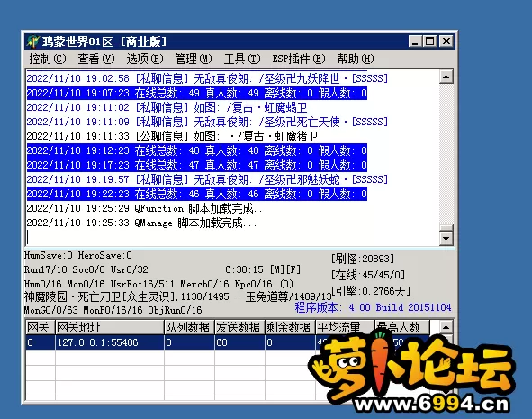Open the 选项(P) menu

[145, 59]
